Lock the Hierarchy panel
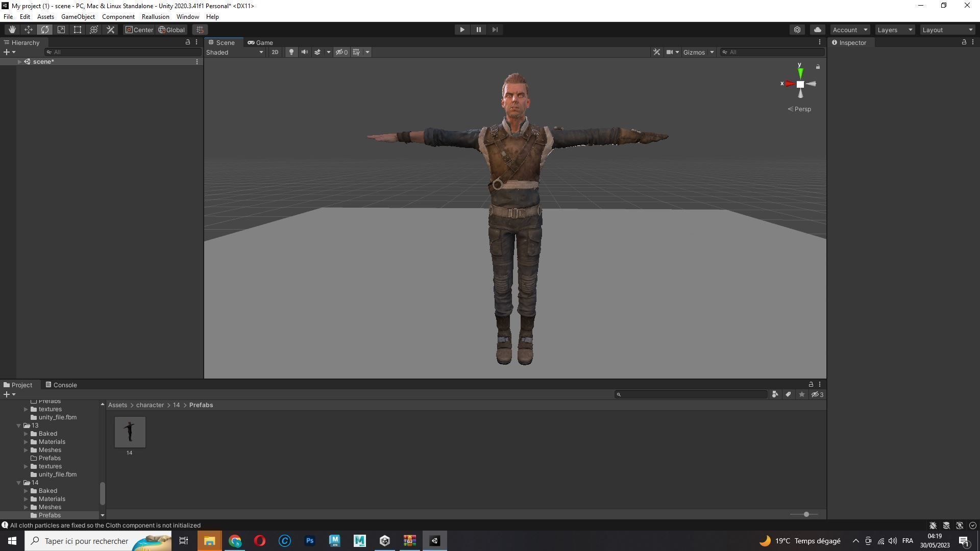Screen dimensions: 980x551 coord(188,42)
